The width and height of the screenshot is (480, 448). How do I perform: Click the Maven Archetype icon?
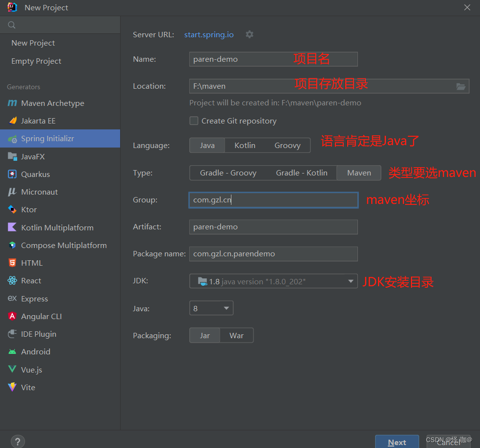tap(12, 103)
